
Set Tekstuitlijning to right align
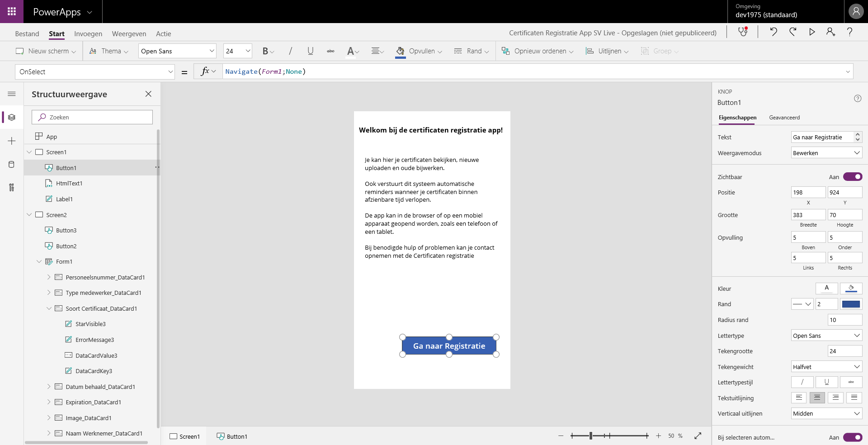[x=836, y=398]
